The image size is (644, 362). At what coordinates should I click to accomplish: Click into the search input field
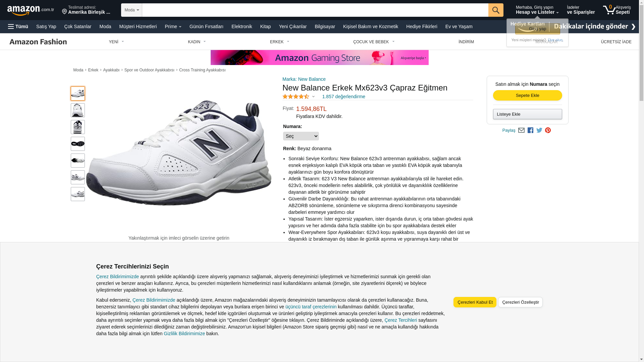click(315, 10)
